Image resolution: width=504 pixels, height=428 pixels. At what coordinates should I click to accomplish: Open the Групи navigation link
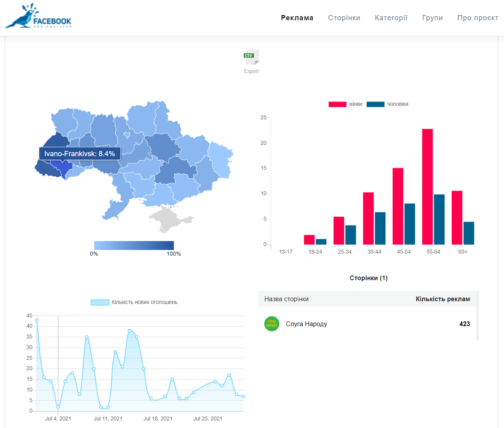(x=432, y=18)
